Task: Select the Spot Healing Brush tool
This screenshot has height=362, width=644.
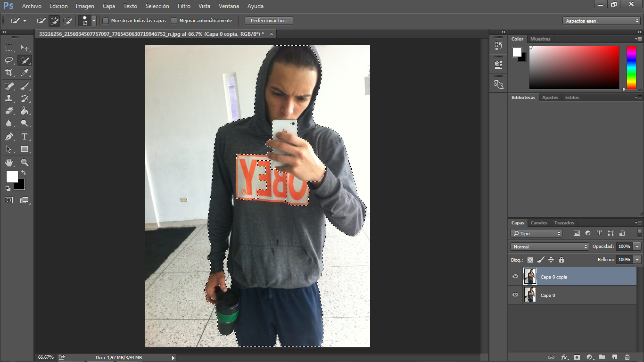Action: pyautogui.click(x=9, y=86)
